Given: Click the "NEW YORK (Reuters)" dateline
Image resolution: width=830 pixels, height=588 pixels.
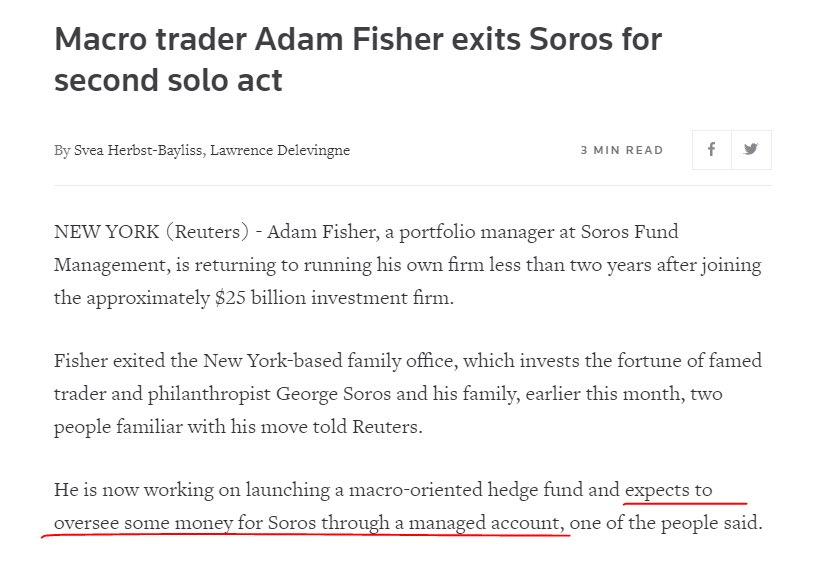Looking at the screenshot, I should [x=153, y=232].
